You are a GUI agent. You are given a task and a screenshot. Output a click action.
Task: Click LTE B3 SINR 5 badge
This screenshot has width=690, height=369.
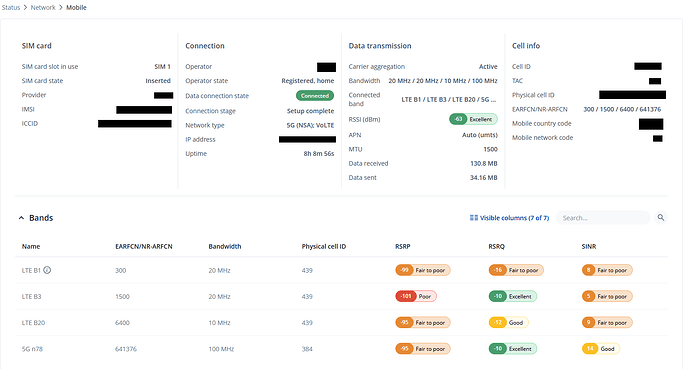607,296
